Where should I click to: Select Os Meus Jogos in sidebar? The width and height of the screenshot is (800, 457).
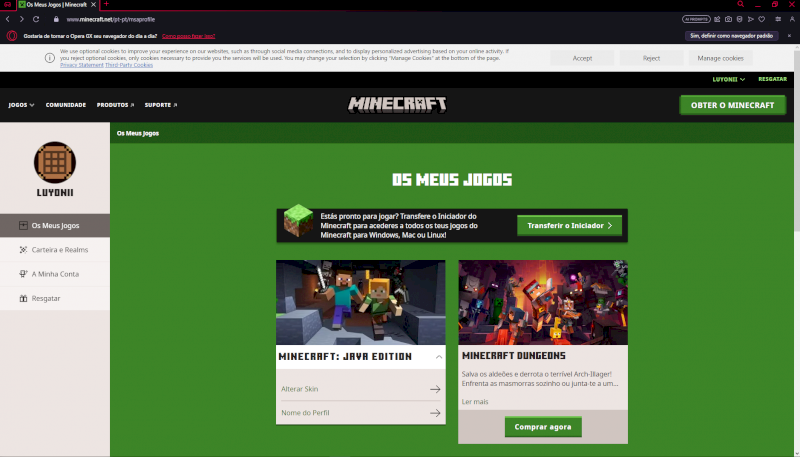[55, 225]
